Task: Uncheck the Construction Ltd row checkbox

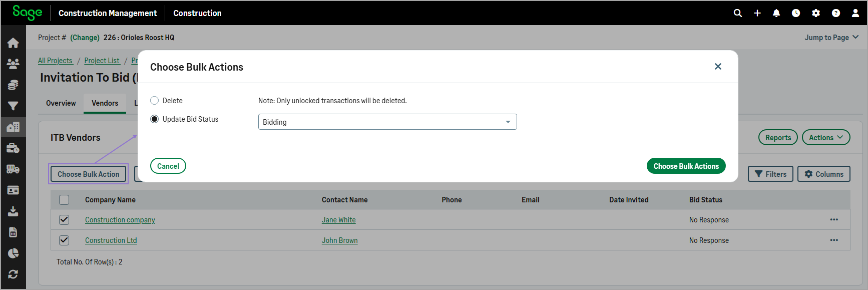Action: tap(64, 240)
